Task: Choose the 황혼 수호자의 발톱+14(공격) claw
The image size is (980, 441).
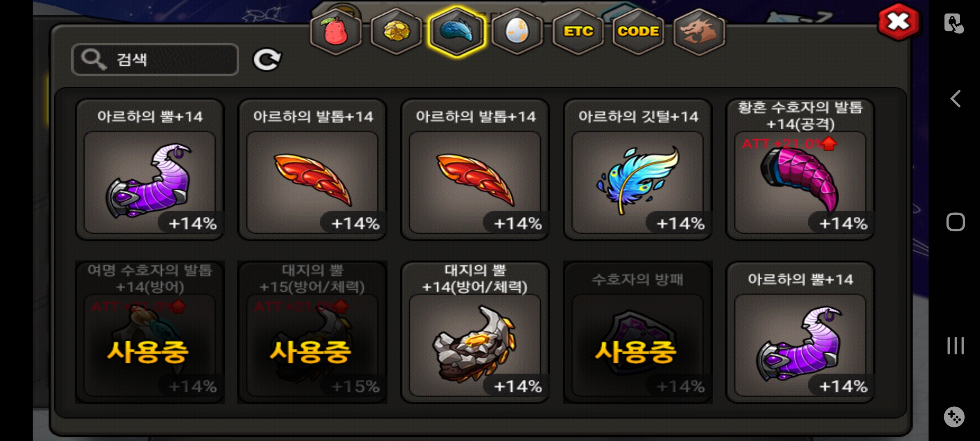Action: coord(800,169)
